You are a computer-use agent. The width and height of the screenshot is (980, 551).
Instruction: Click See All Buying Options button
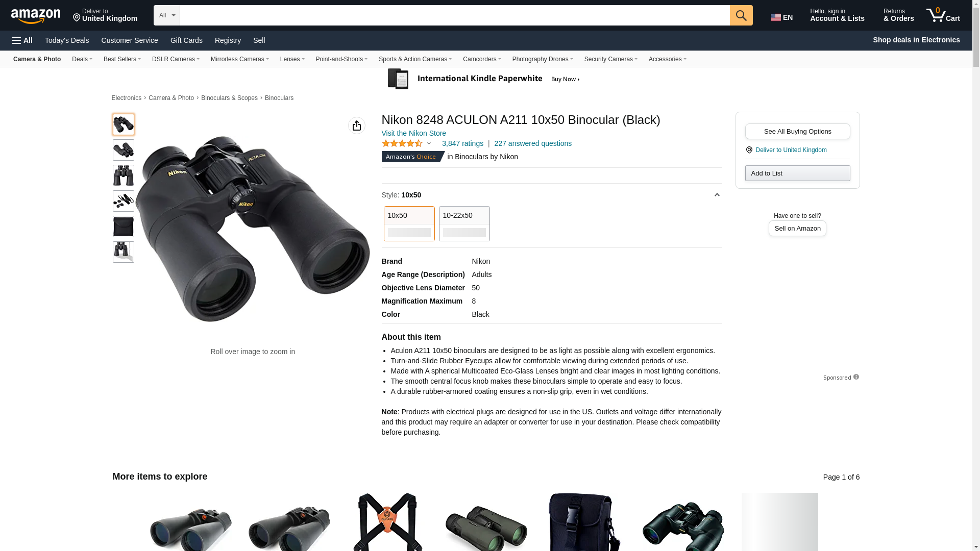(797, 132)
